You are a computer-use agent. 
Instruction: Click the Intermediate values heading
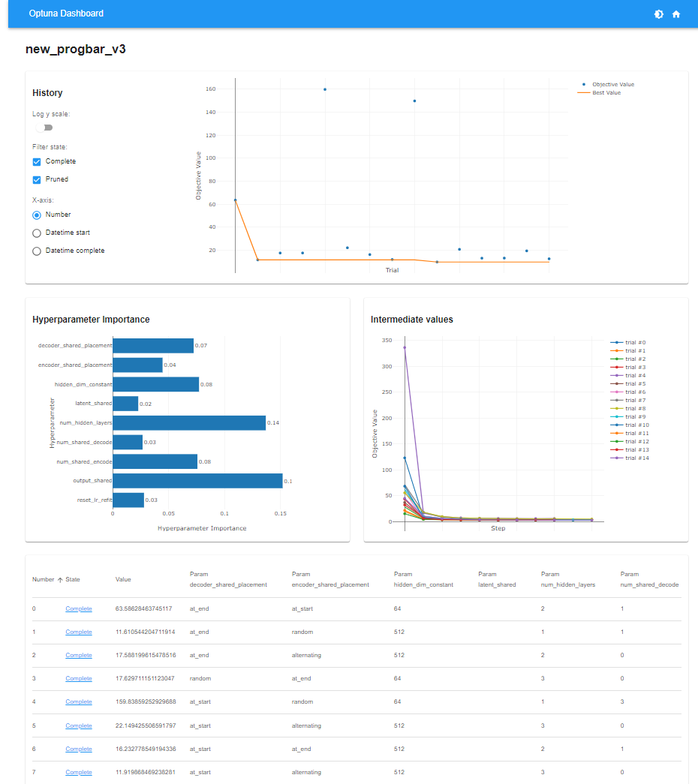tap(412, 320)
